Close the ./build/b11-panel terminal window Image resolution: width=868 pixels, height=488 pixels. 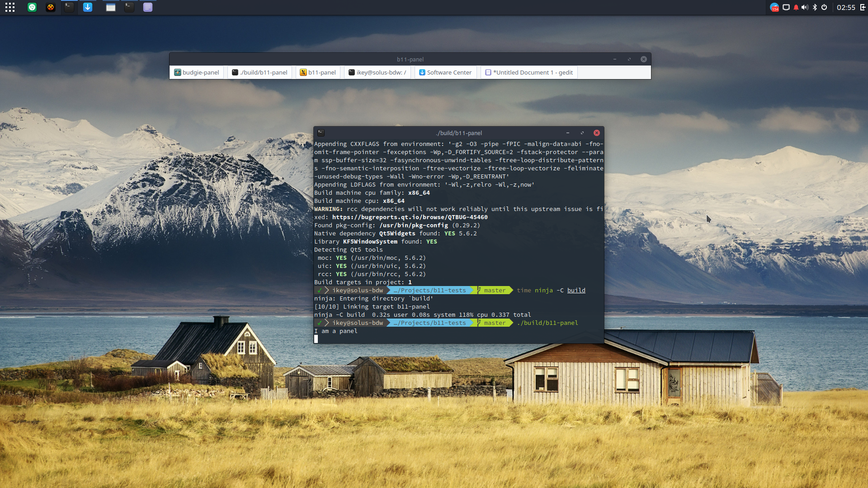point(597,133)
